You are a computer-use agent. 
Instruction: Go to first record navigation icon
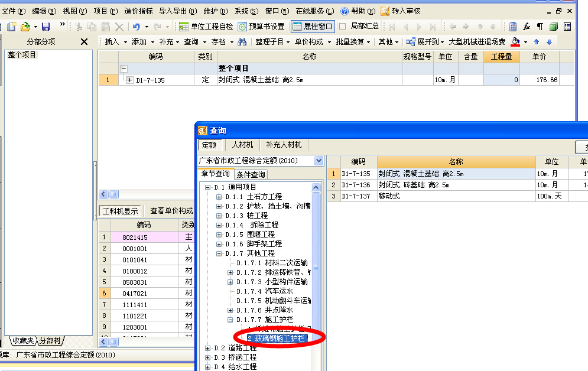point(392,27)
